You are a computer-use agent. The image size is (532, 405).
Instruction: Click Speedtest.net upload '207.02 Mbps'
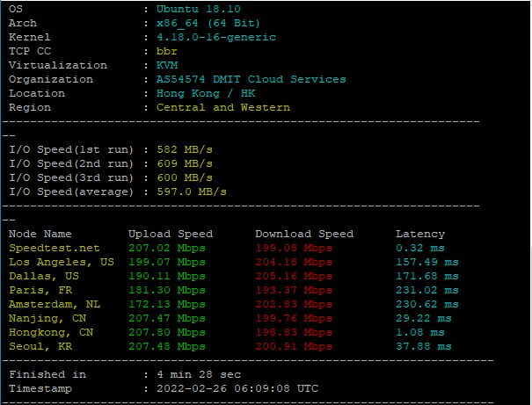[x=167, y=248]
